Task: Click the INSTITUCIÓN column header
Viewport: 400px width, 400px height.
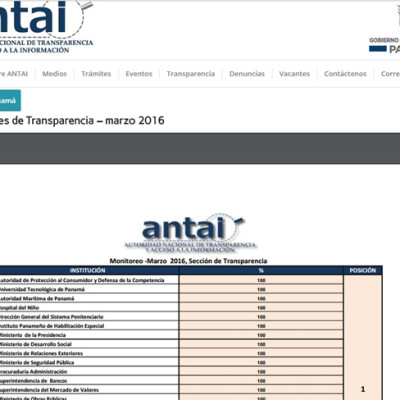Action: click(88, 270)
